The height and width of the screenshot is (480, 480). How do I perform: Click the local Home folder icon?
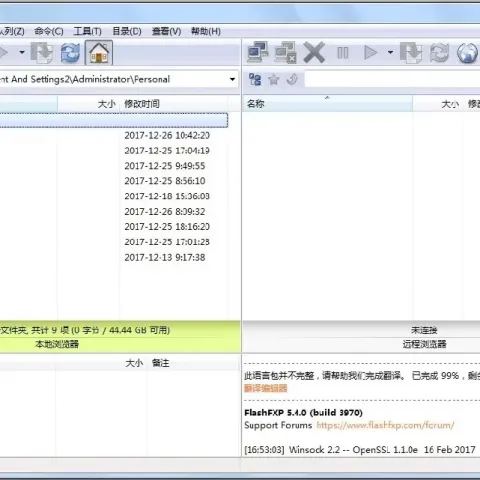[99, 53]
